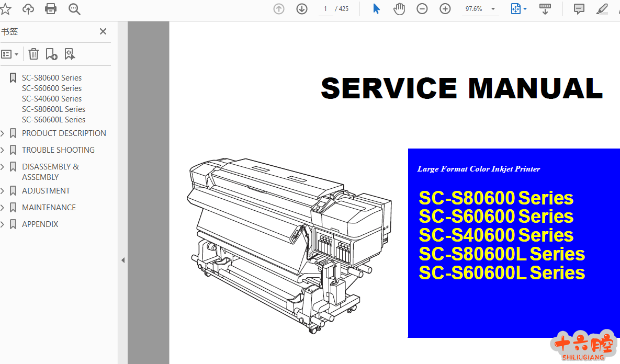Expand the TROUBLE SHOOTING bookmark
620x364 pixels.
(x=3, y=150)
